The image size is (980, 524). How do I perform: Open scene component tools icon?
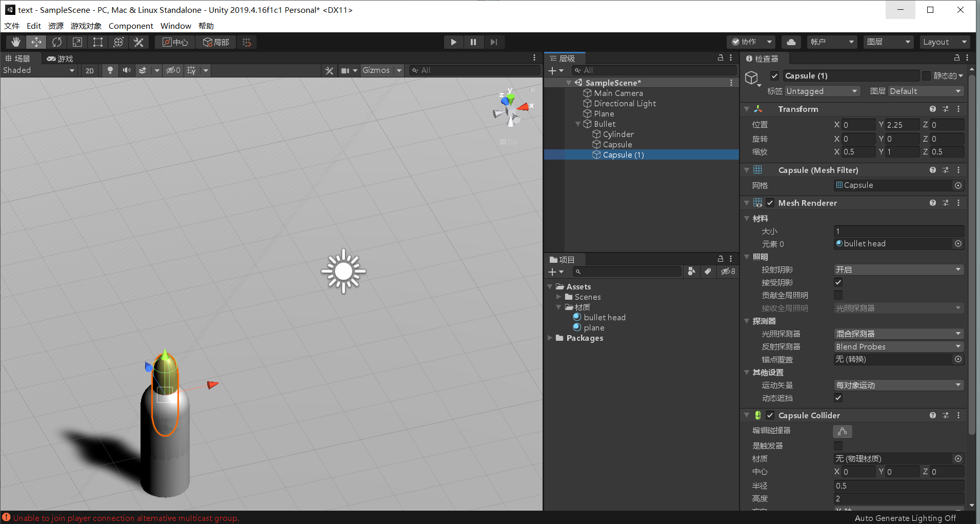tap(329, 70)
